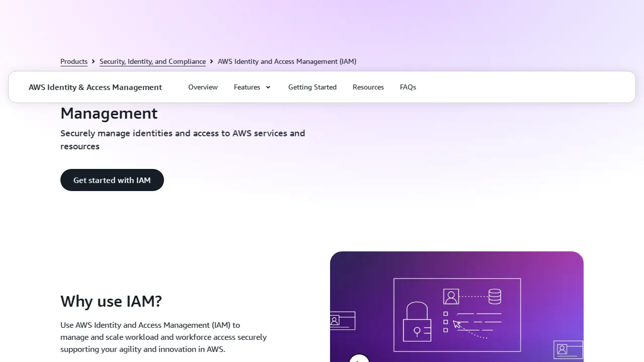This screenshot has width=644, height=362.
Task: Click the Securely manage identities subtitle text
Action: pos(183,140)
